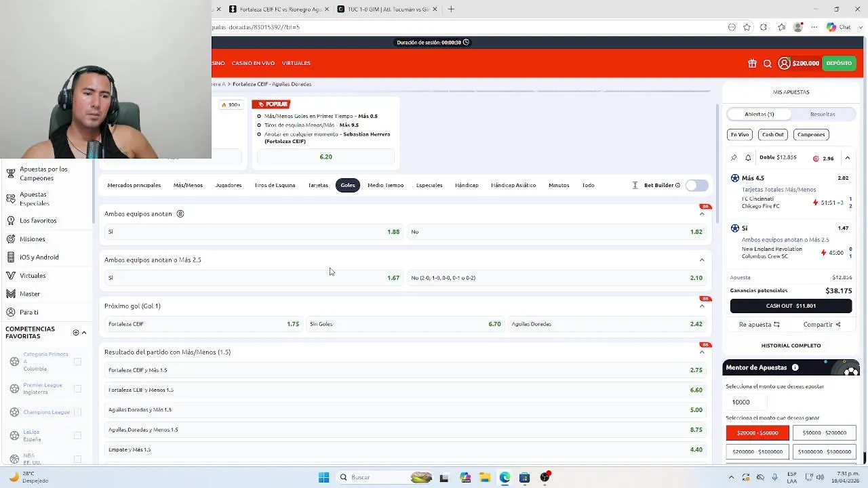Filter bets by Campeones chip
868x488 pixels.
pos(811,134)
